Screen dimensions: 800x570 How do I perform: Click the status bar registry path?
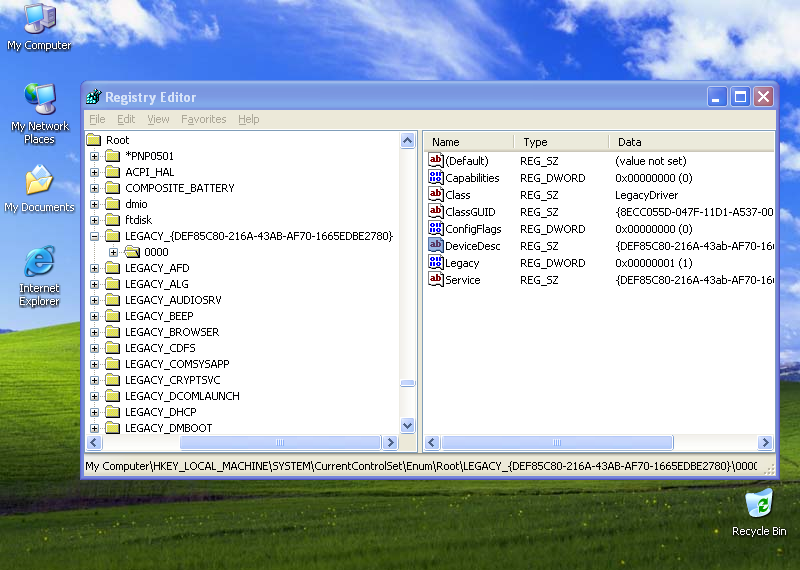pos(421,466)
